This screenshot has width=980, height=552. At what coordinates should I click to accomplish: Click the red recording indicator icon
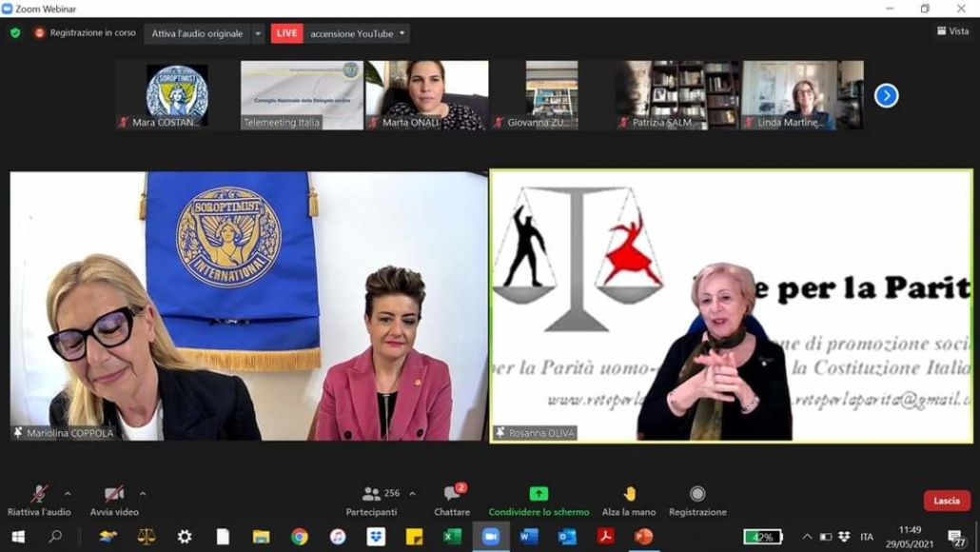[39, 33]
